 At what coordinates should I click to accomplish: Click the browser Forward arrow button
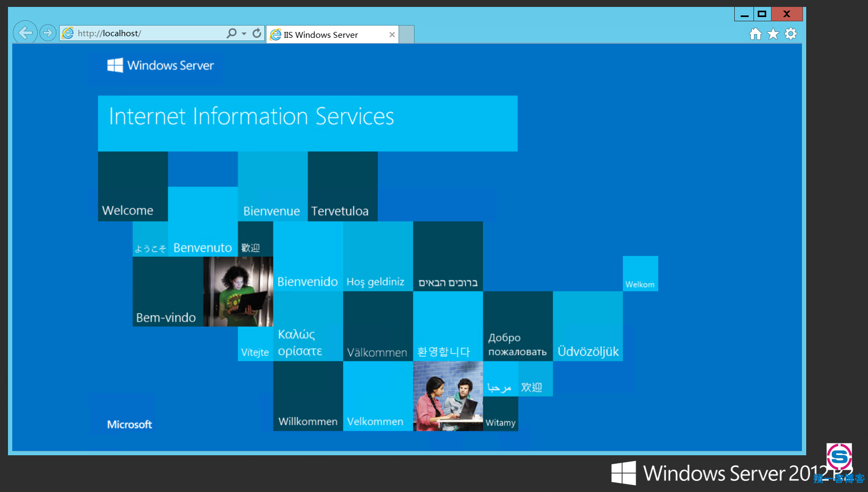coord(48,33)
